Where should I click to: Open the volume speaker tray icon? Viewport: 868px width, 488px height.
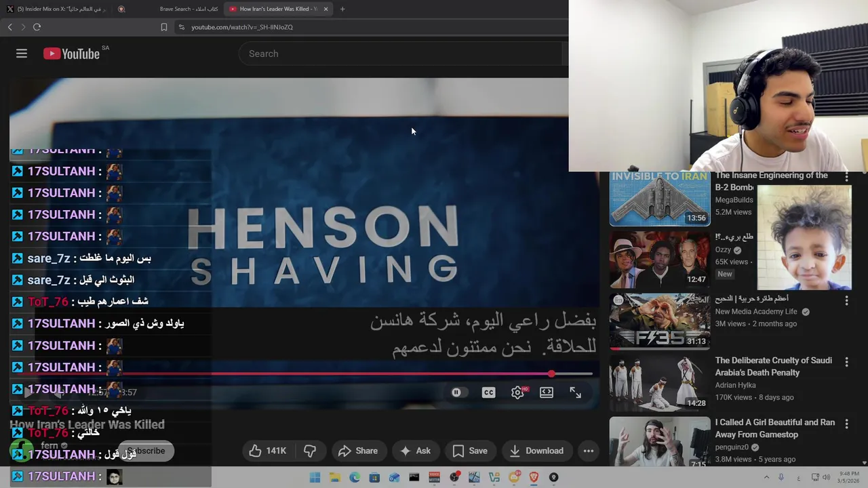pyautogui.click(x=826, y=477)
